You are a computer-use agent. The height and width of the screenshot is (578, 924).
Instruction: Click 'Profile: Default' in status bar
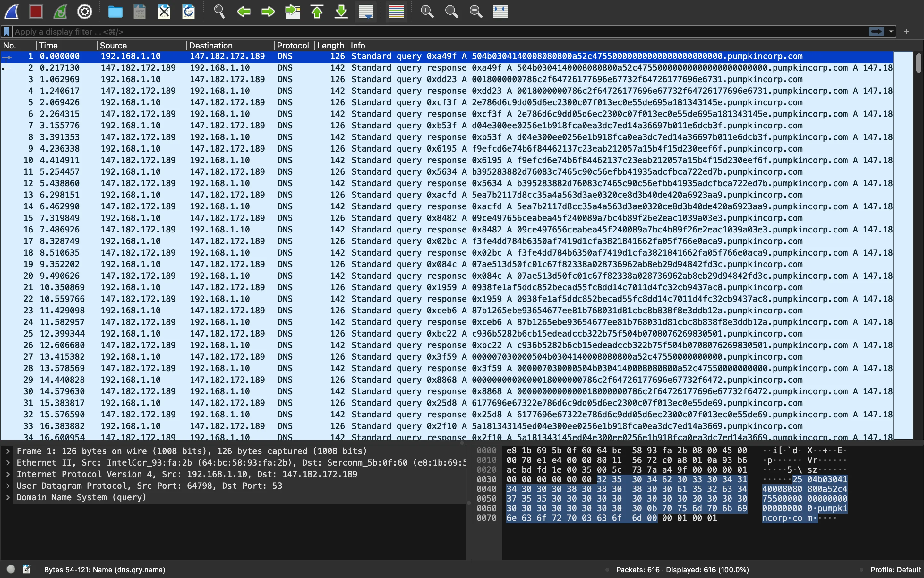point(895,570)
